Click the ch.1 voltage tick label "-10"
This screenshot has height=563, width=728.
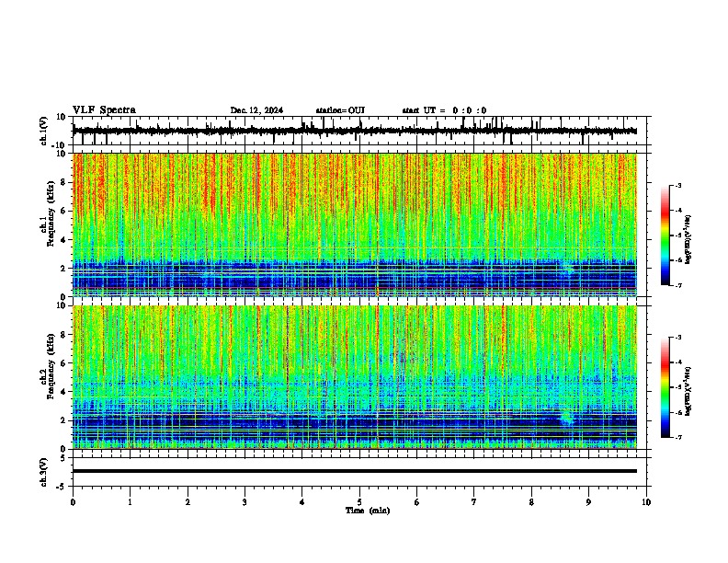coord(60,145)
